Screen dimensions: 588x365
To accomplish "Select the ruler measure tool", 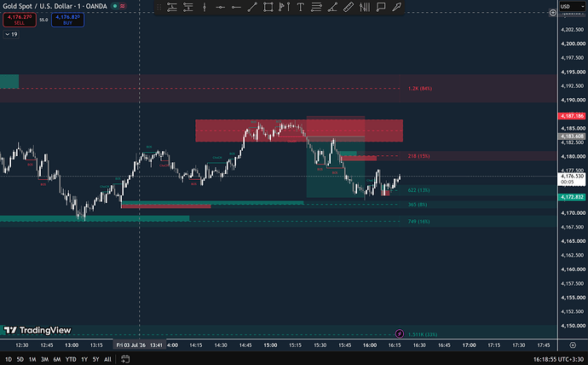I will [x=349, y=7].
